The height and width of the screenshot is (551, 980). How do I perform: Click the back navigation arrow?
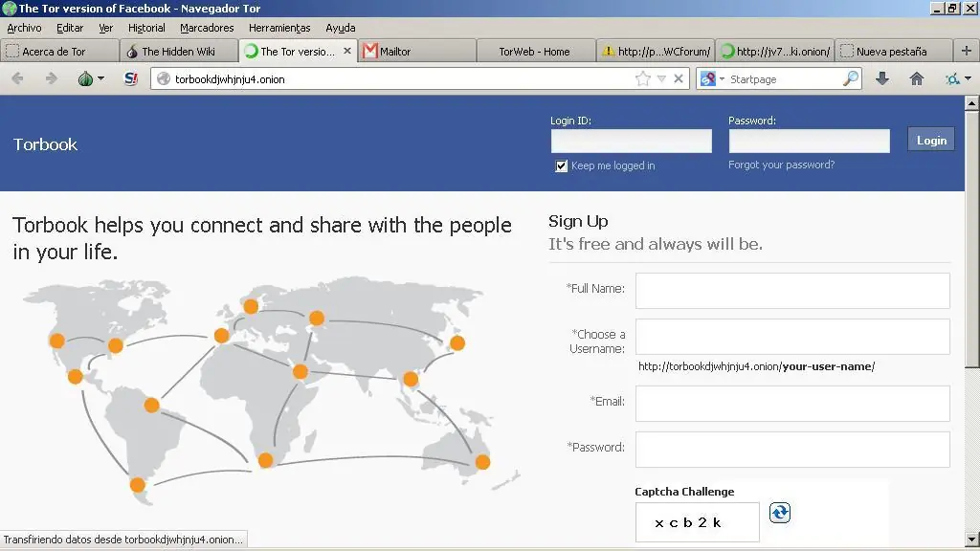pyautogui.click(x=17, y=78)
